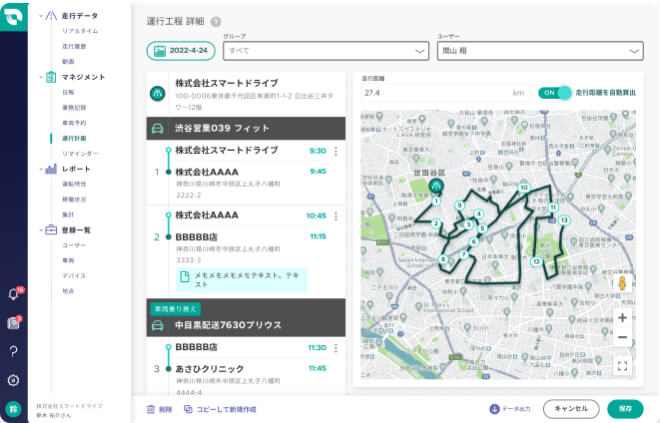The width and height of the screenshot is (660, 423).
Task: Click the 9:45 arrival time of 株式会社AAAA
Action: (318, 171)
